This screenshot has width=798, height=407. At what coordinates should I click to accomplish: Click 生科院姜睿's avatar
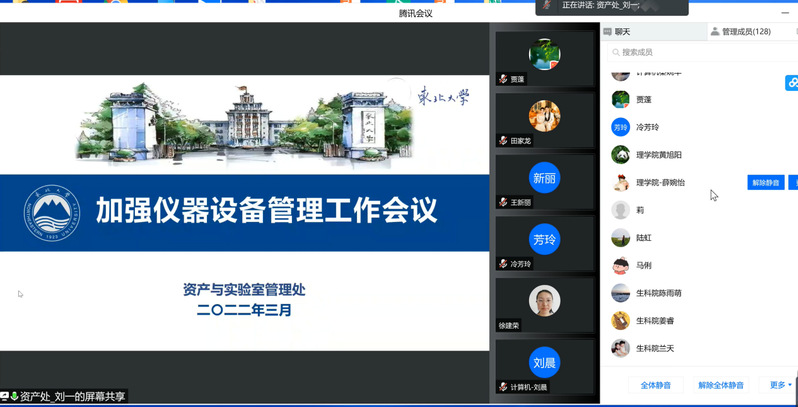point(620,321)
